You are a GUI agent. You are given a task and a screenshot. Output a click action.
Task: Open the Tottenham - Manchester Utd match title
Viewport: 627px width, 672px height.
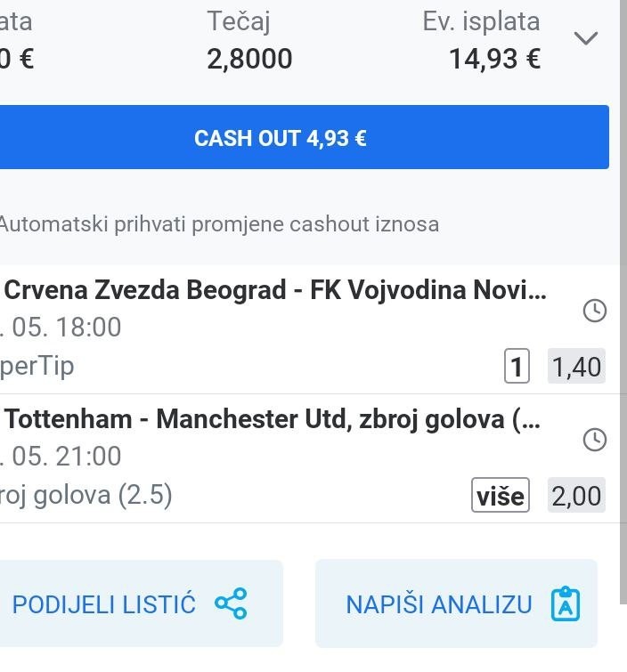273,419
